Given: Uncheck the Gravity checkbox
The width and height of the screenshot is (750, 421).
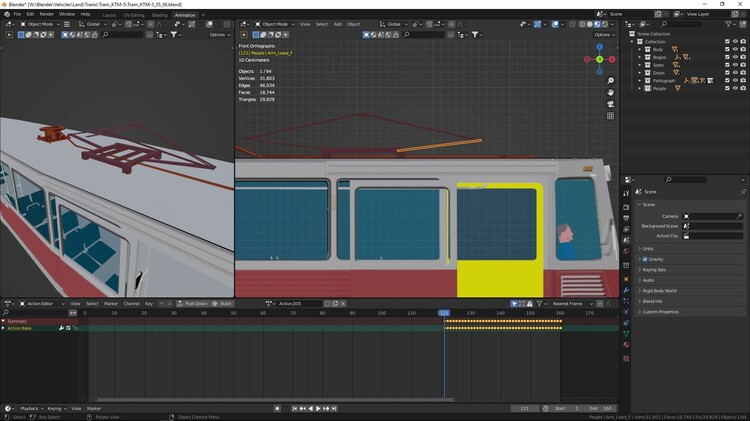Looking at the screenshot, I should click(645, 259).
